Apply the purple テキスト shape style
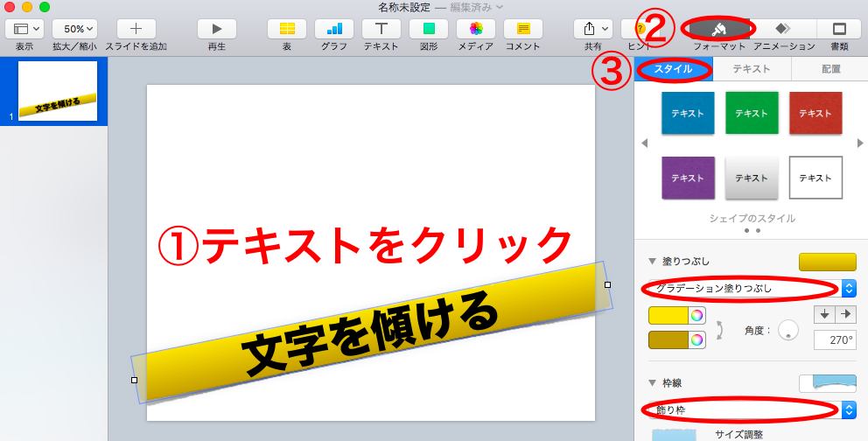Screen dimensions: 868x441 point(688,178)
